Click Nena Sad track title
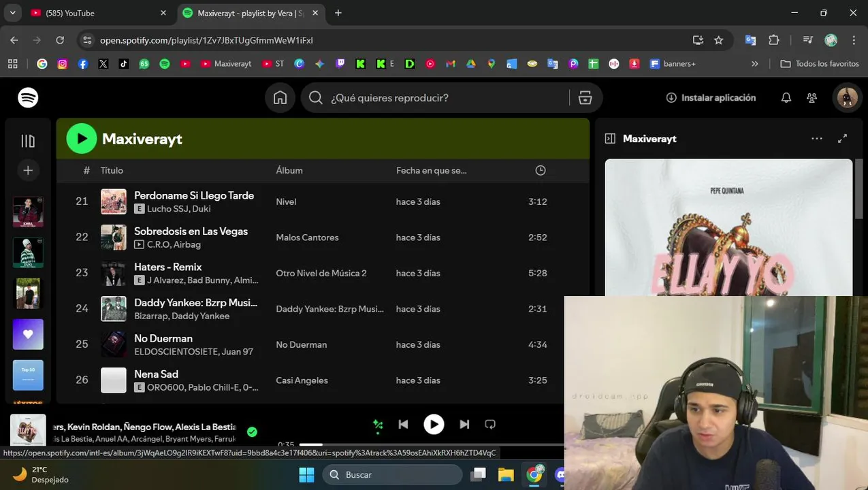Image resolution: width=868 pixels, height=490 pixels. point(156,374)
